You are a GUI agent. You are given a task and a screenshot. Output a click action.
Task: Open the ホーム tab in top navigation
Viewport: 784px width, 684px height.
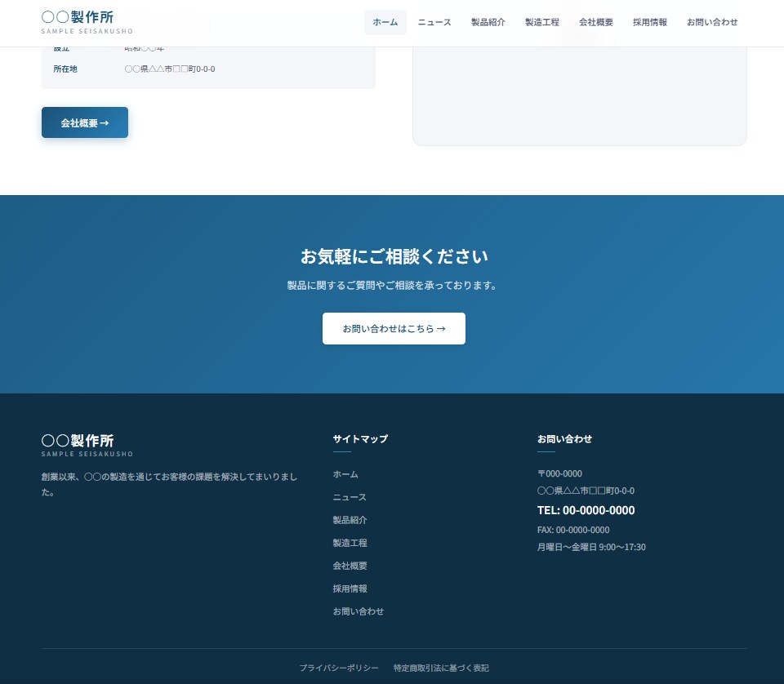coord(385,23)
